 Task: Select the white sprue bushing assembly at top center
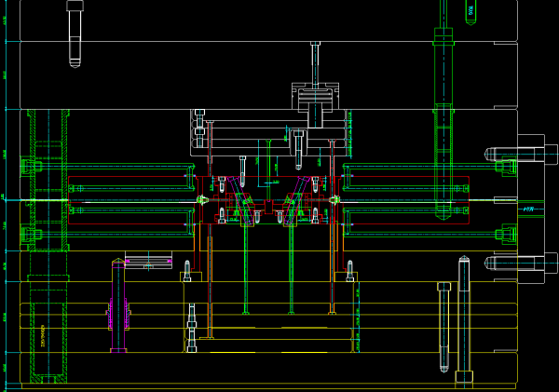[315, 85]
